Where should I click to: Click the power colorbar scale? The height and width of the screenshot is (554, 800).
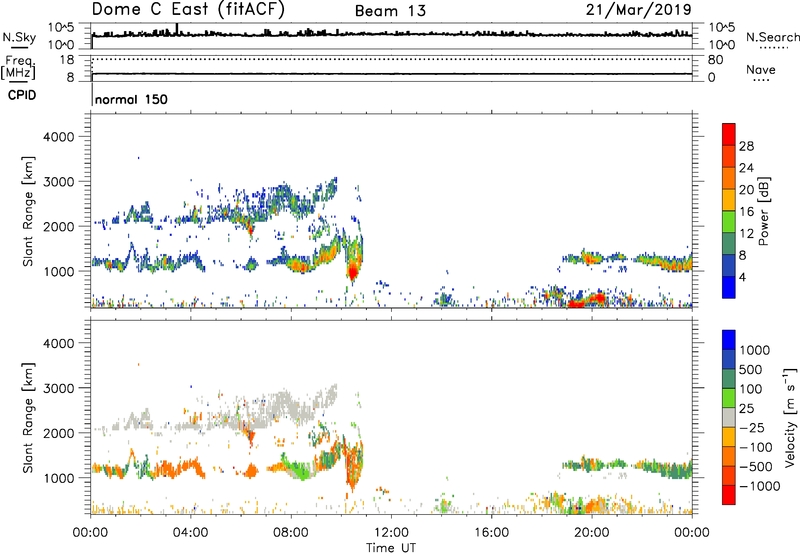(729, 210)
